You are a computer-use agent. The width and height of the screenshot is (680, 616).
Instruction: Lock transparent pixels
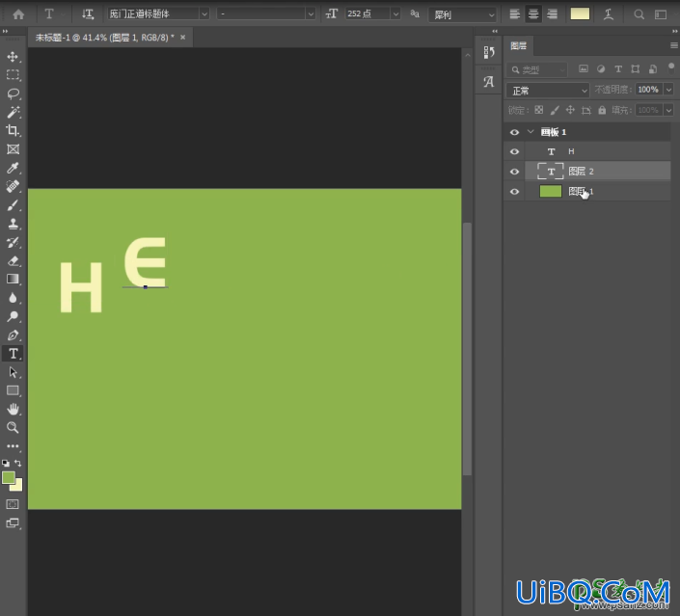[x=538, y=110]
